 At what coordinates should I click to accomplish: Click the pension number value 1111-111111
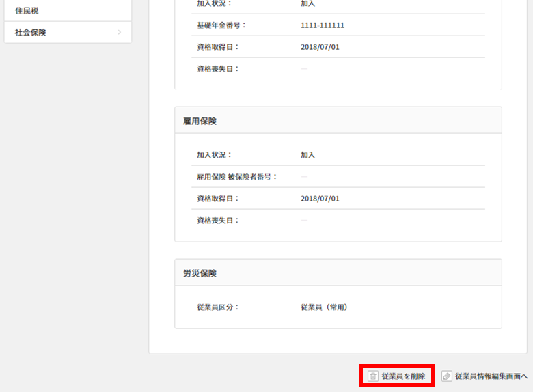323,25
